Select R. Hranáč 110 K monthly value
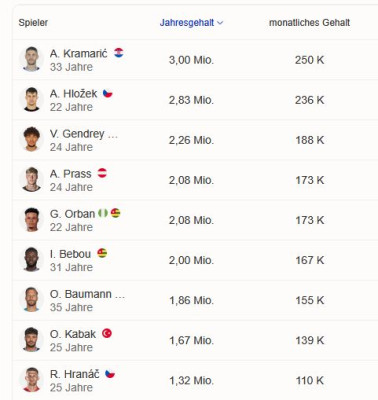 click(309, 380)
